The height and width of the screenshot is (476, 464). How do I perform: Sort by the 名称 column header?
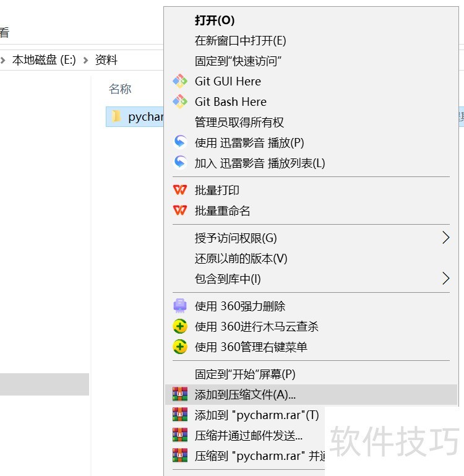point(120,89)
